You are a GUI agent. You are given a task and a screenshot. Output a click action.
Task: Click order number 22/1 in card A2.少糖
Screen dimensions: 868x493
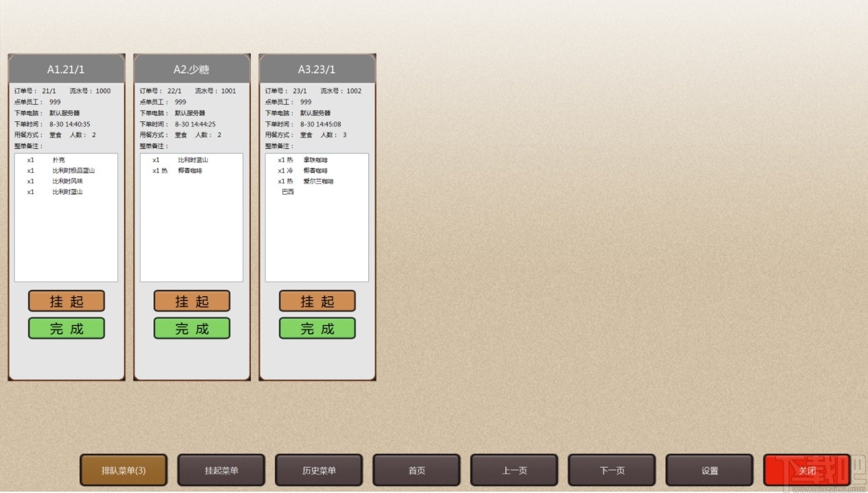click(x=174, y=91)
